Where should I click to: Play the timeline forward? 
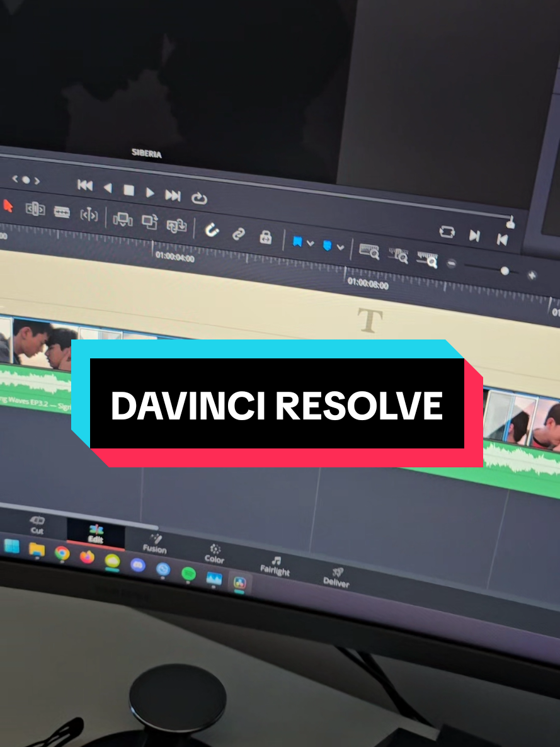[150, 193]
